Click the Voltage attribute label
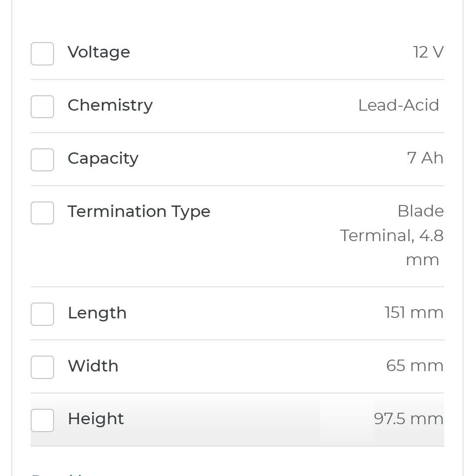This screenshot has width=474, height=476. point(99,52)
